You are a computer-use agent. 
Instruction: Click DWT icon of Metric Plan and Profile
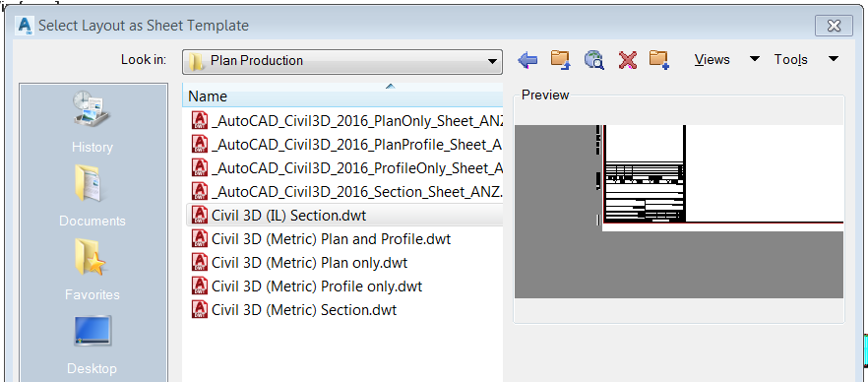coord(199,238)
